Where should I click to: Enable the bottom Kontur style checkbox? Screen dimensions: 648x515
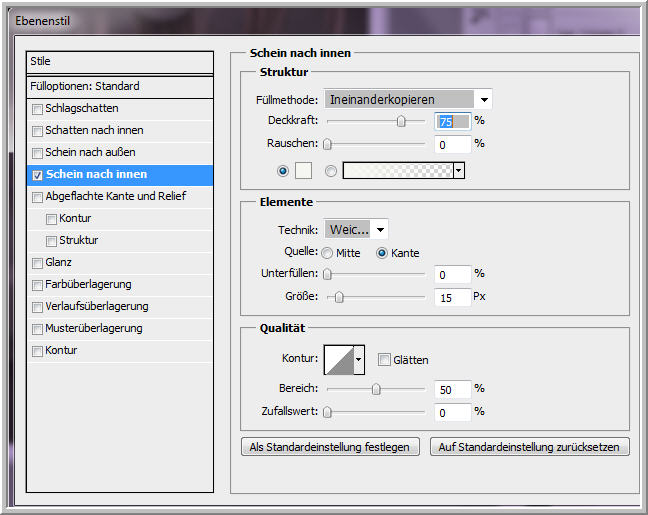point(37,351)
